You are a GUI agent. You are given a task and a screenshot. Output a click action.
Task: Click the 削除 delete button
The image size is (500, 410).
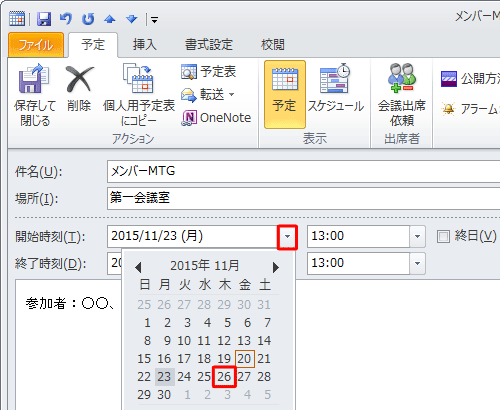coord(79,89)
